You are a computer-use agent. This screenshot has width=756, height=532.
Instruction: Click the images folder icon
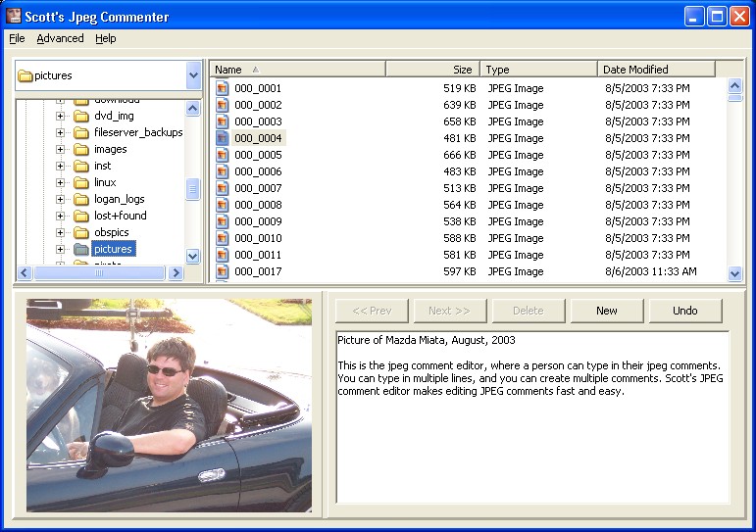tap(81, 149)
